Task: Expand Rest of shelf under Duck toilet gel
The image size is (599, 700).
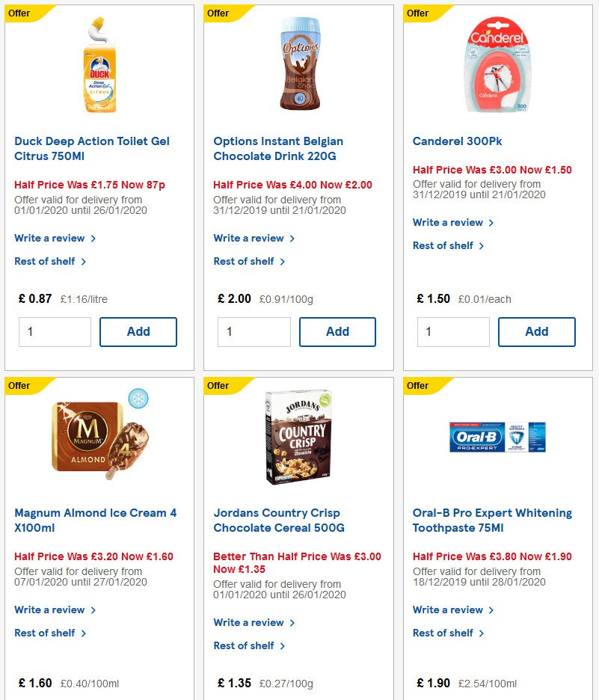Action: [x=45, y=261]
